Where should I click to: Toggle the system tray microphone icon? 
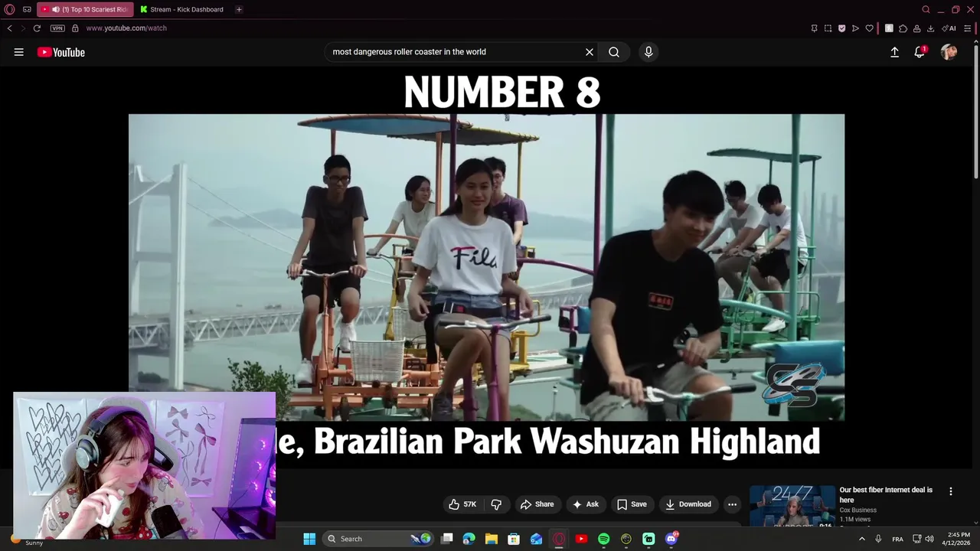pyautogui.click(x=878, y=539)
